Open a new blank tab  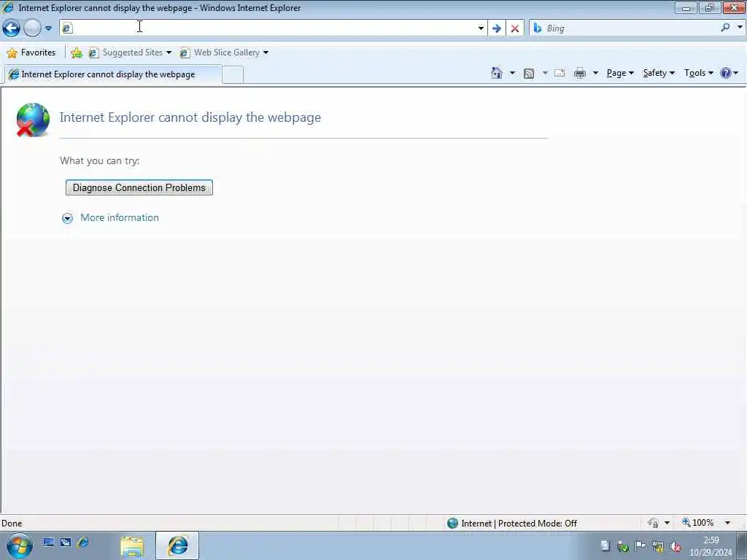[x=233, y=75]
